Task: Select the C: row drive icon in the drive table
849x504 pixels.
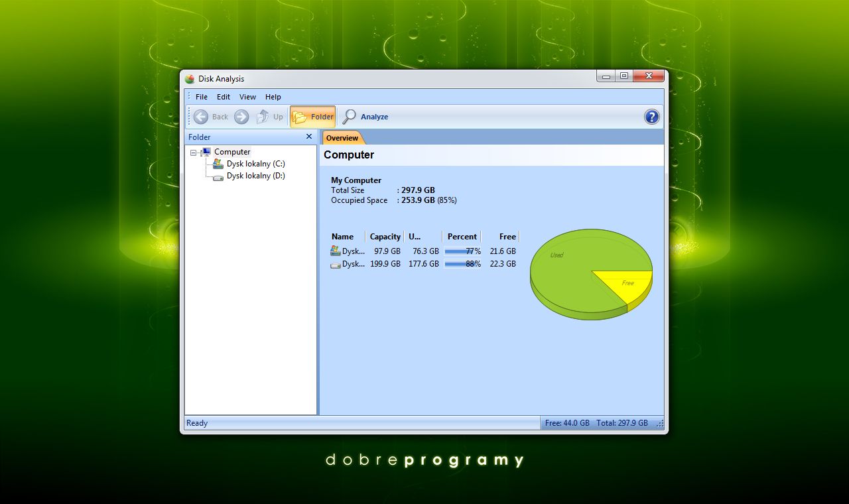Action: coord(336,251)
